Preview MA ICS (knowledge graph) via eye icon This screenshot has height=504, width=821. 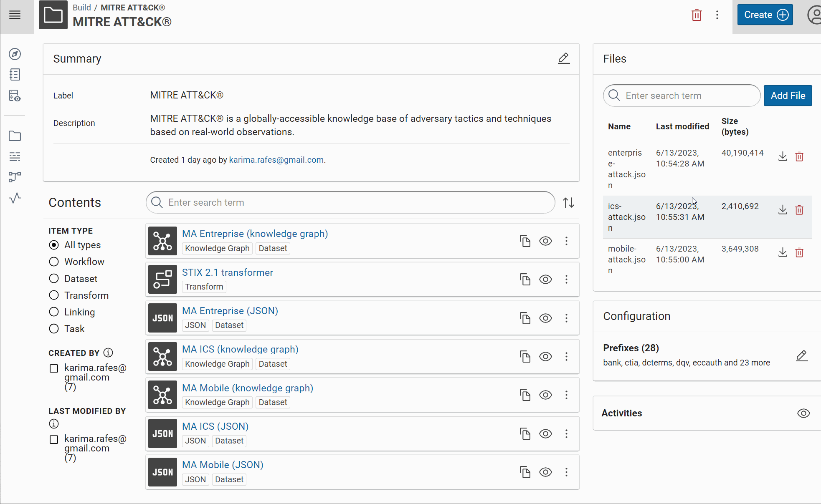click(x=545, y=357)
